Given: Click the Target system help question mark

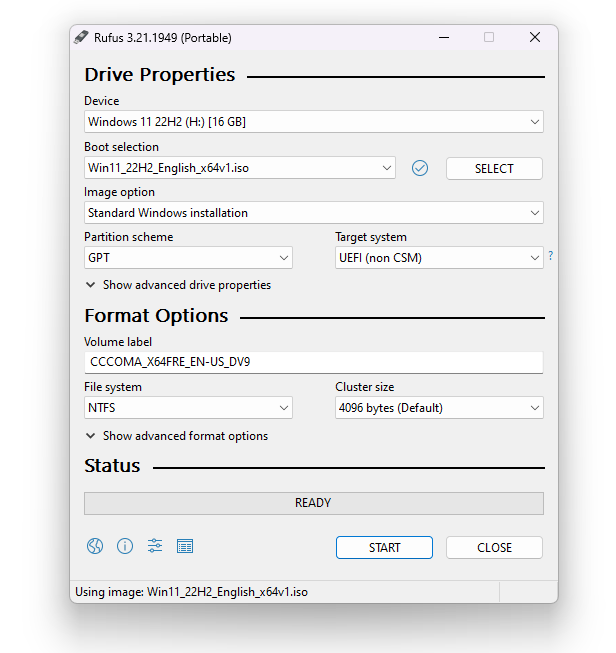Looking at the screenshot, I should (551, 255).
